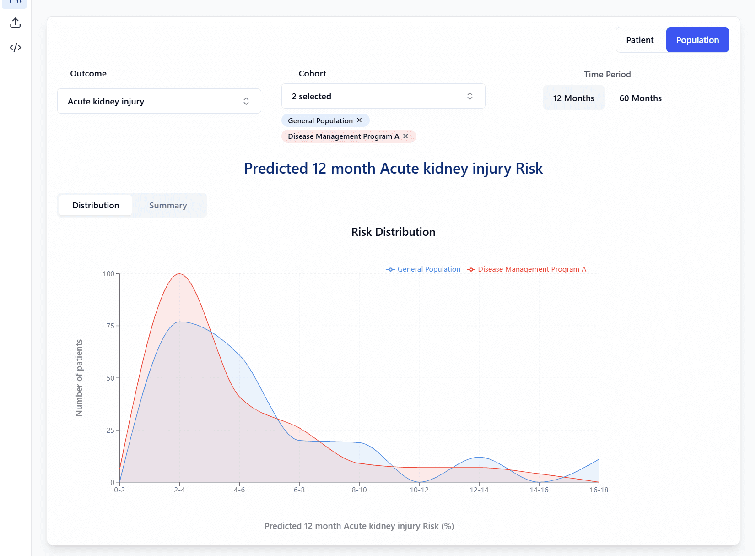Image resolution: width=756 pixels, height=556 pixels.
Task: Click the 0-2 x-axis label
Action: coord(119,490)
